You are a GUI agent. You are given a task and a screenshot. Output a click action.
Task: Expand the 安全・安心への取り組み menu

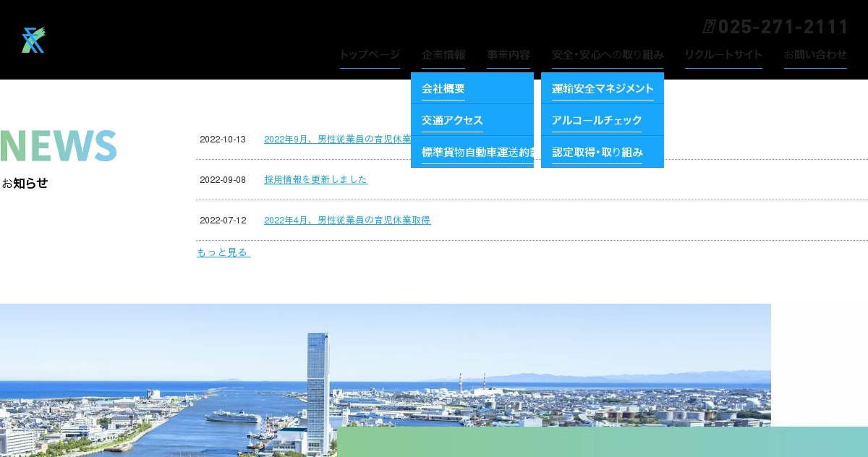pyautogui.click(x=608, y=55)
